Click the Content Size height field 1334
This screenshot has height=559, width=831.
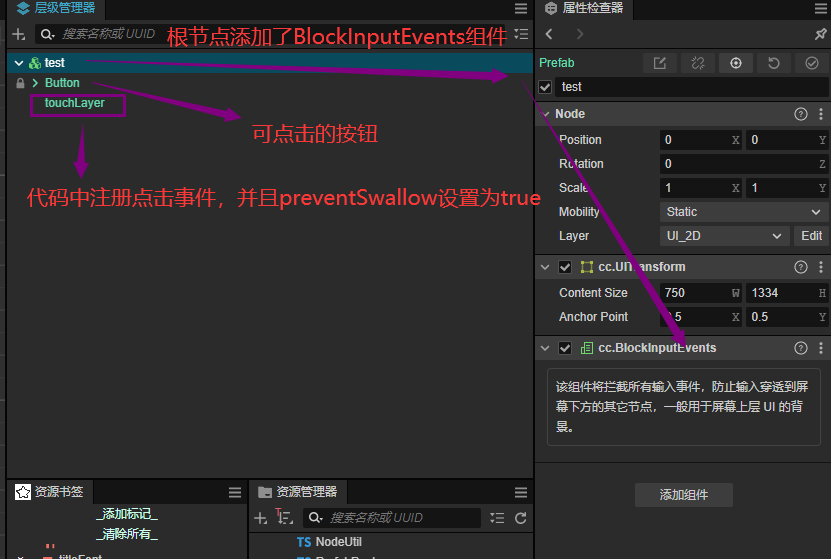coord(787,293)
